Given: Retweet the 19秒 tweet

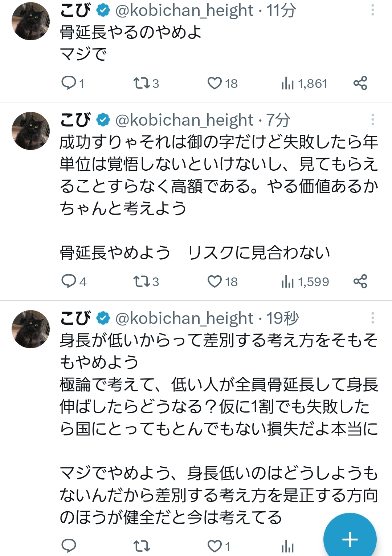Looking at the screenshot, I should click(x=141, y=546).
